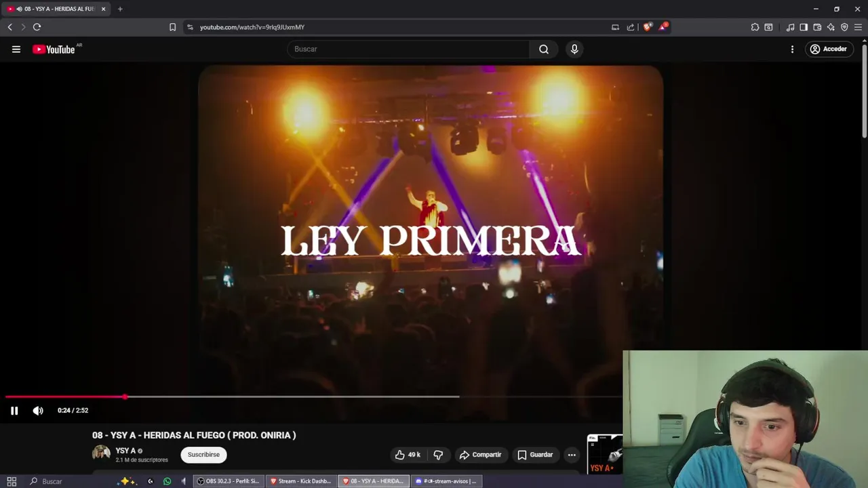This screenshot has width=868, height=488.
Task: Go to the YouTube home logo
Action: pos(54,49)
